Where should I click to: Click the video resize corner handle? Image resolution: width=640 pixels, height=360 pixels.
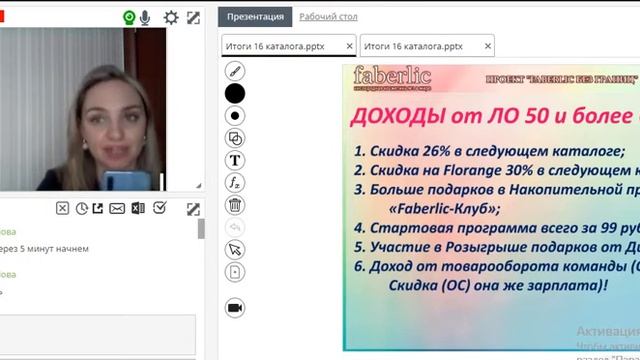(x=198, y=186)
